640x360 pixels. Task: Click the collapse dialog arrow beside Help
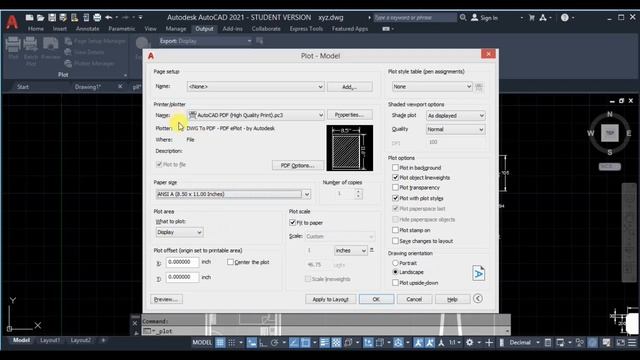click(478, 299)
